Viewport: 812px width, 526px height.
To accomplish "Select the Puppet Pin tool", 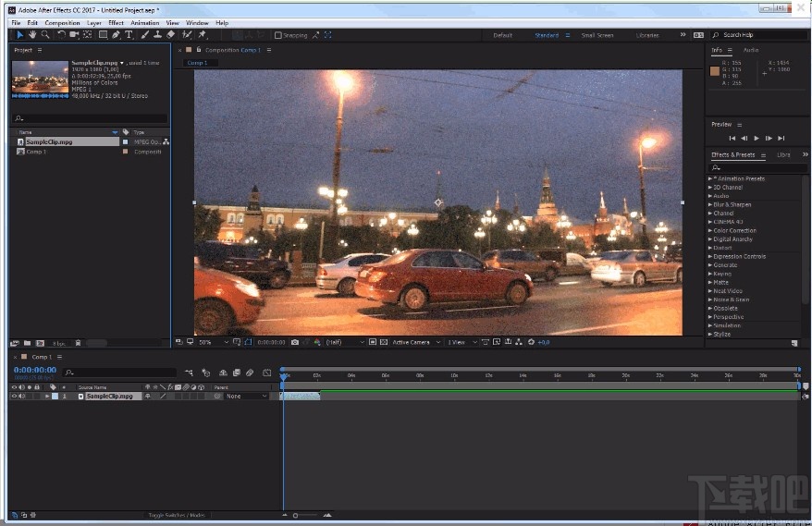I will pos(203,35).
